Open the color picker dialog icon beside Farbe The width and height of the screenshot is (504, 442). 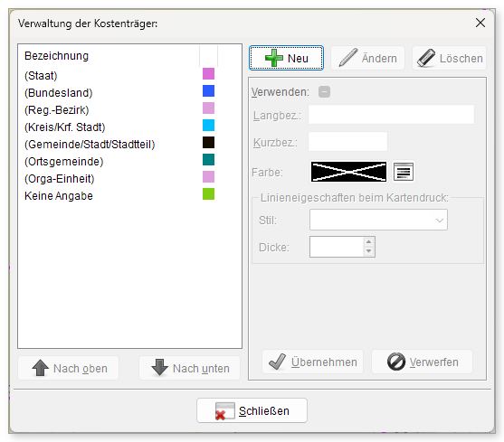tap(404, 172)
